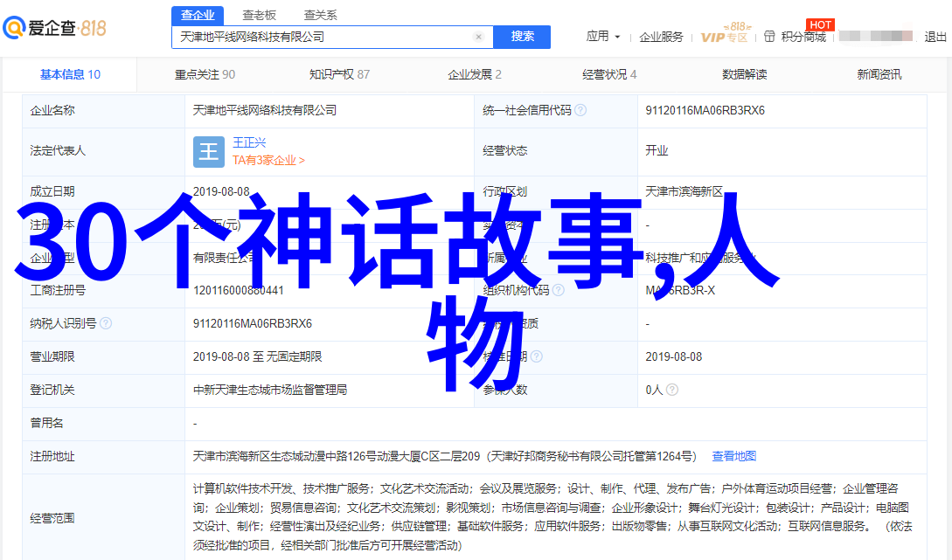Click 退出 to log out

[x=935, y=37]
